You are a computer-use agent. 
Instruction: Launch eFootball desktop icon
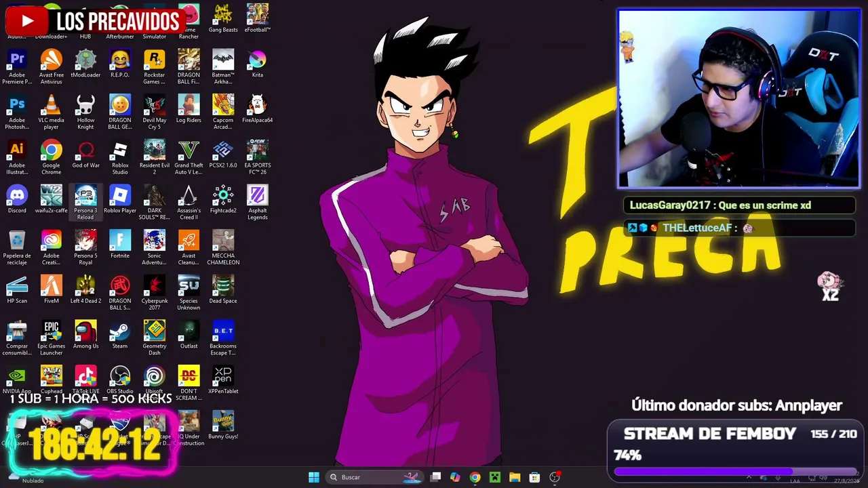click(x=258, y=19)
